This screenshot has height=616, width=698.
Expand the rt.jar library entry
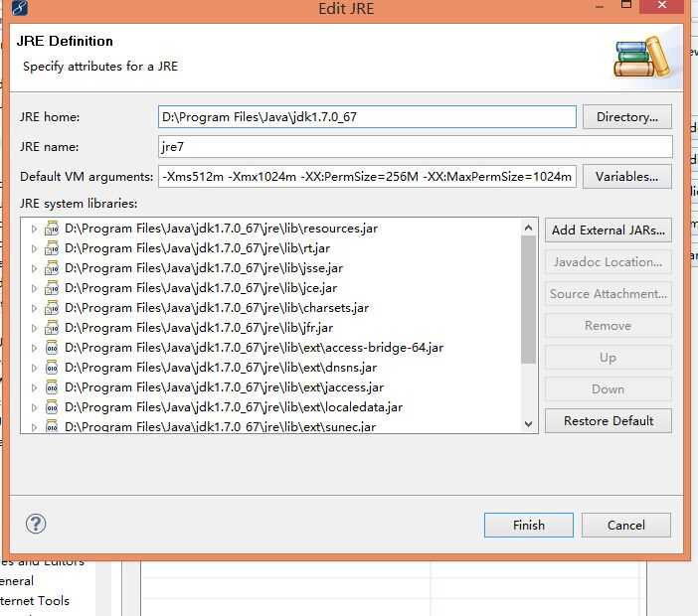tap(34, 248)
